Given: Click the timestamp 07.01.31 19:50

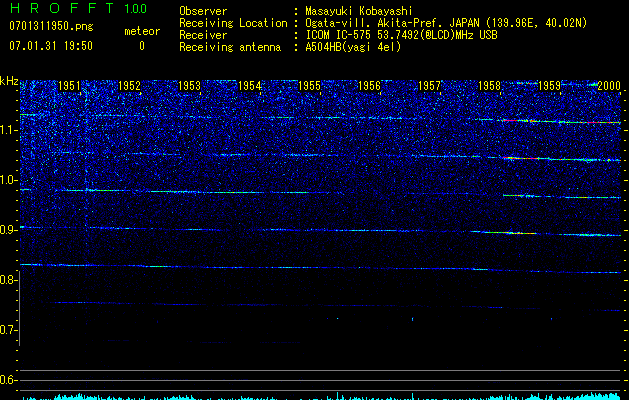Looking at the screenshot, I should (x=51, y=46).
